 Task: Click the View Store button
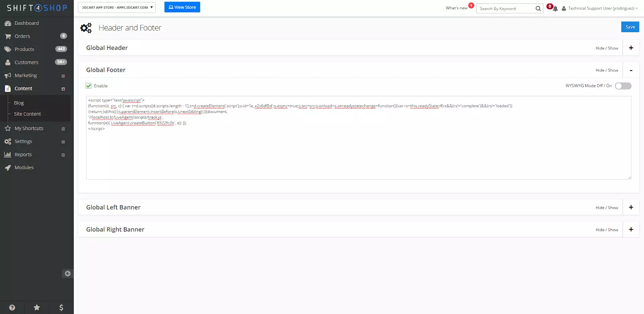coord(182,7)
